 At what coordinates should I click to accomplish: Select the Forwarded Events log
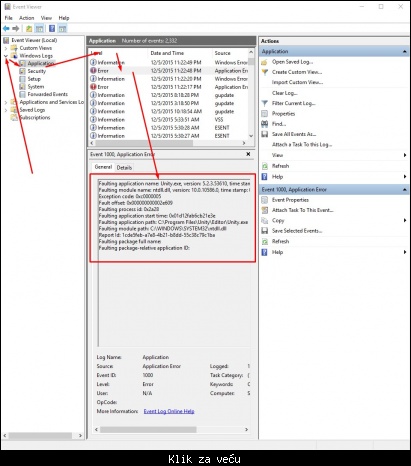point(47,94)
